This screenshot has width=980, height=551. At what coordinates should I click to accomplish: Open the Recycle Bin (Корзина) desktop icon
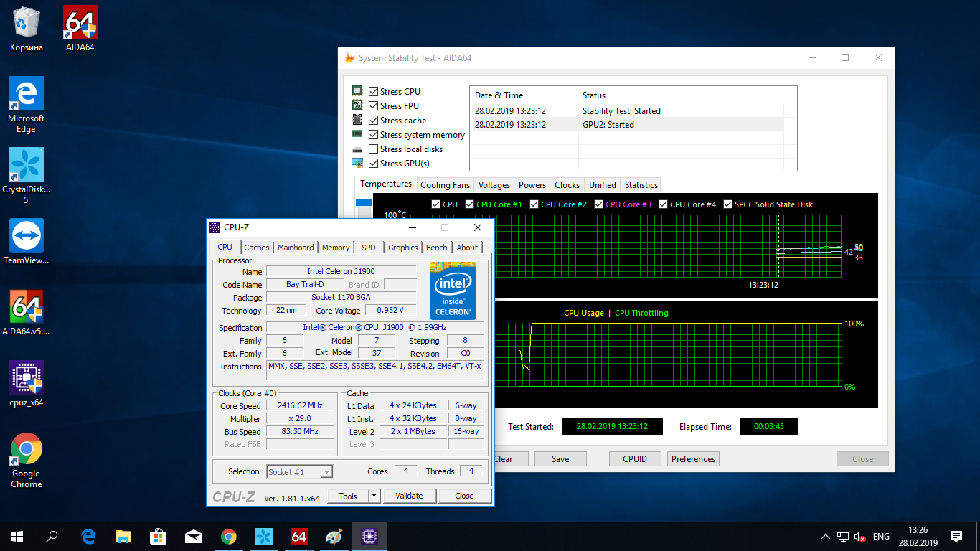click(x=27, y=29)
